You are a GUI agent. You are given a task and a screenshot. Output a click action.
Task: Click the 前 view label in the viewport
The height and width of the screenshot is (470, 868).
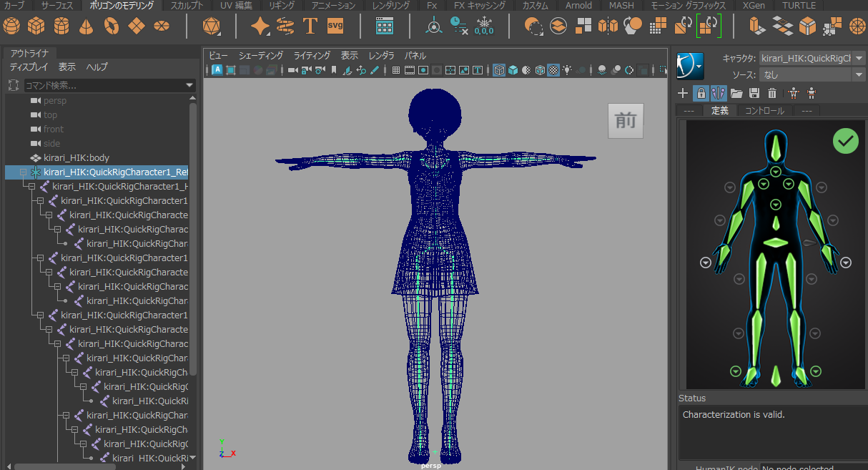click(625, 120)
